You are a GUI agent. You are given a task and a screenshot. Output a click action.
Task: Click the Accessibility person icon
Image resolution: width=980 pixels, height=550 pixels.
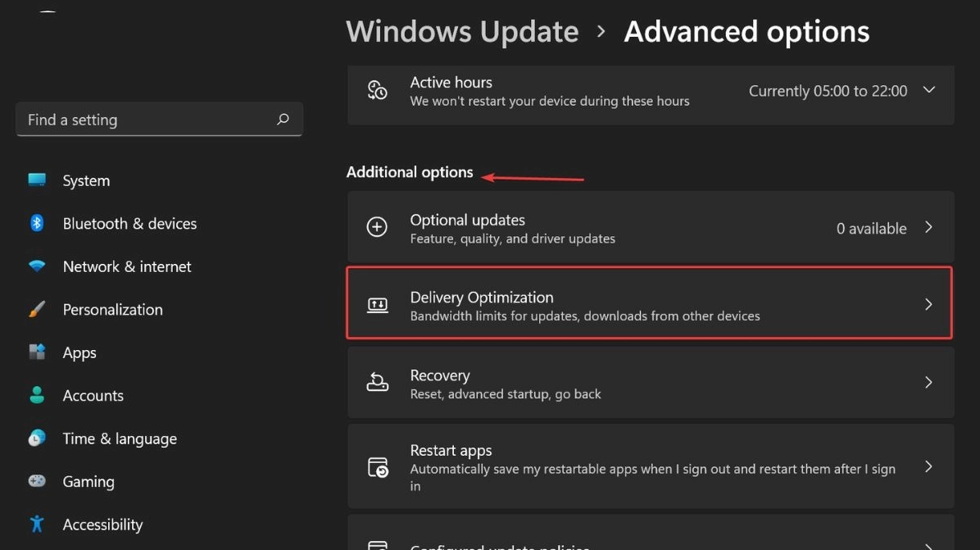pos(37,524)
